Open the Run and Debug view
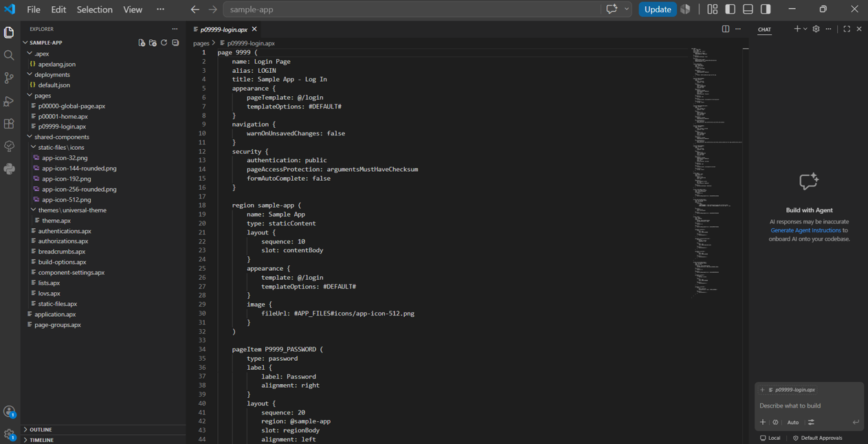Viewport: 868px width, 444px height. [9, 101]
